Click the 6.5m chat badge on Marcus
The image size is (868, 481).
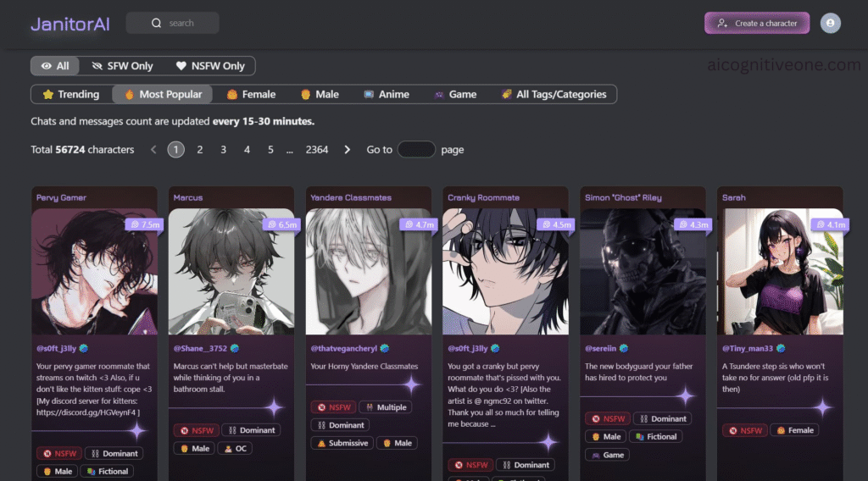tap(283, 224)
